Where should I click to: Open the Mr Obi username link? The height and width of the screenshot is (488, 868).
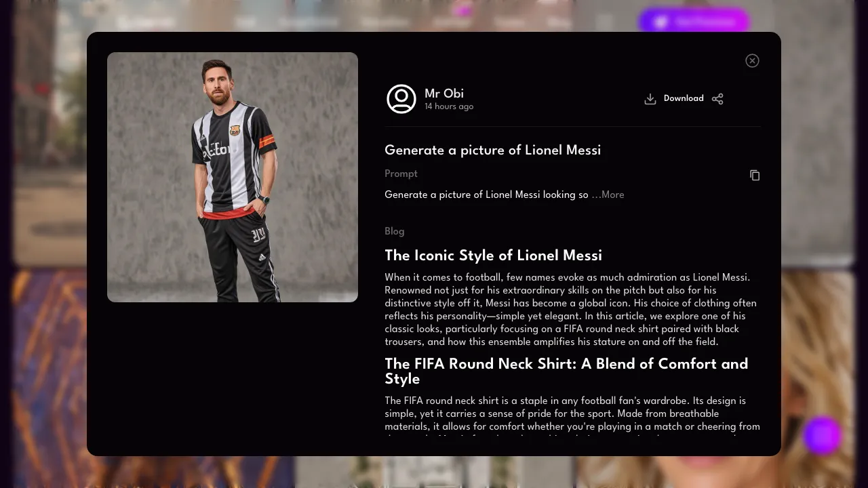click(x=444, y=94)
